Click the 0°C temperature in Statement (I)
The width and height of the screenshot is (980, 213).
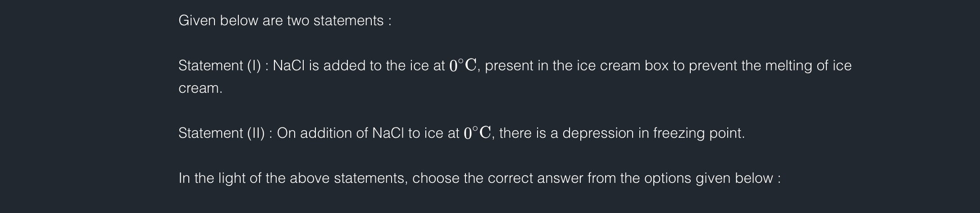coord(463,66)
